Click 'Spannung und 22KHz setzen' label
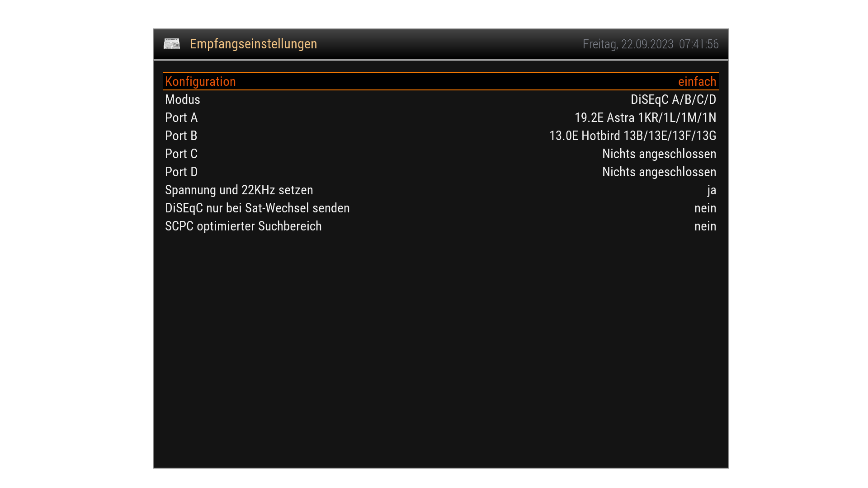 (239, 190)
